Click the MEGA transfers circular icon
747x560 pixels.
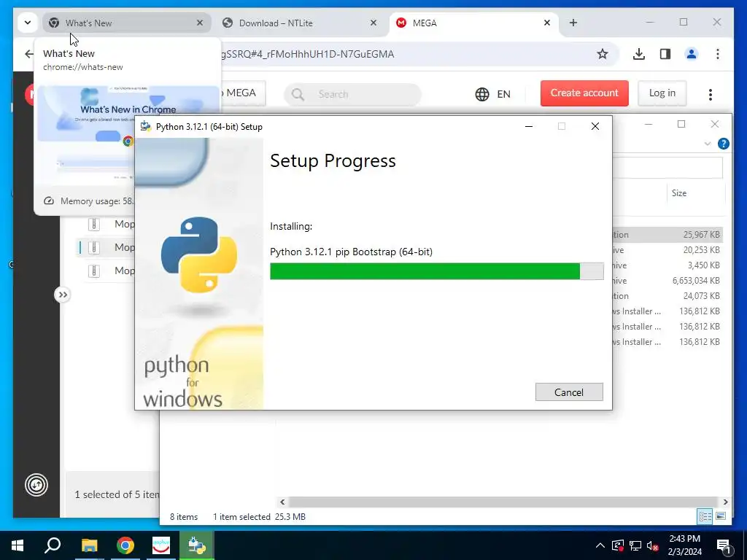(36, 485)
